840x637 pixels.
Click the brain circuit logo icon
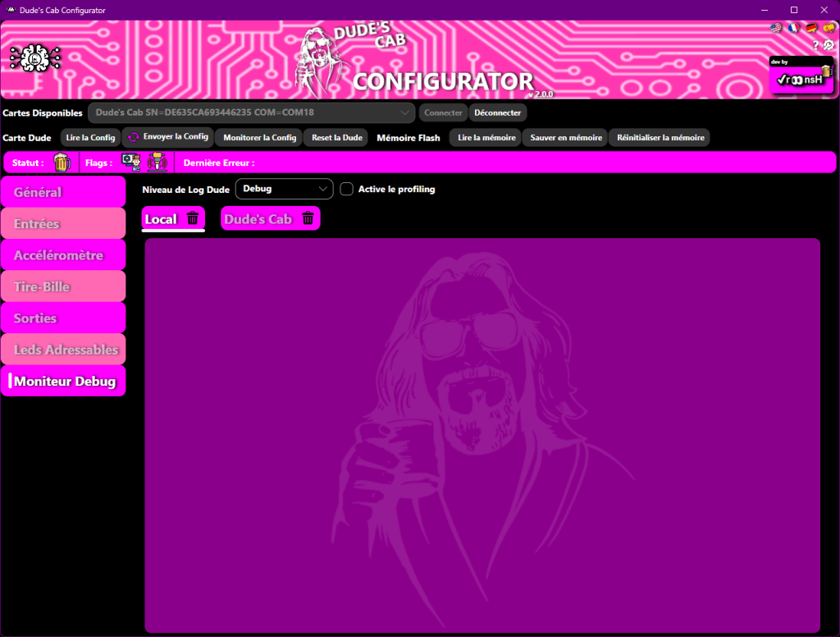(x=35, y=57)
